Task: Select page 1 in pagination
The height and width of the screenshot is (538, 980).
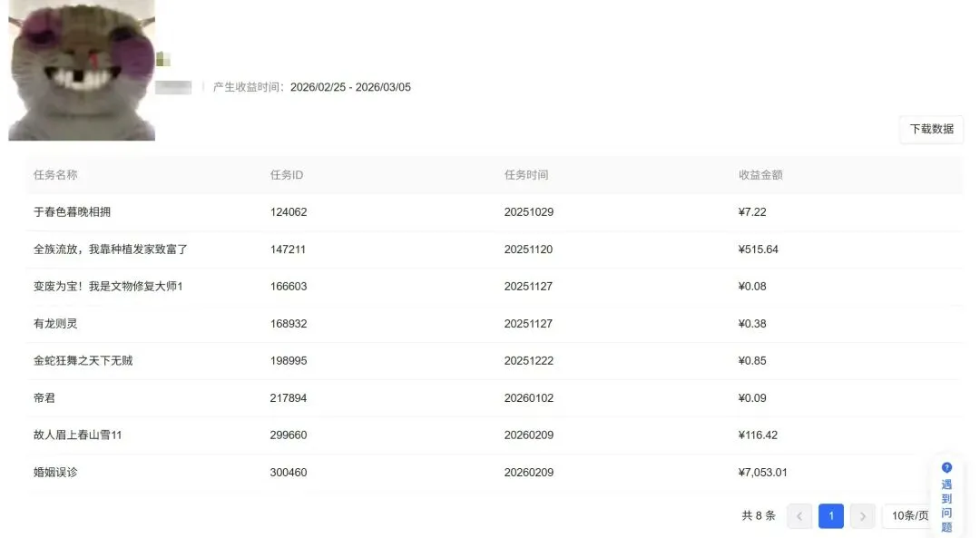Action: pyautogui.click(x=830, y=516)
